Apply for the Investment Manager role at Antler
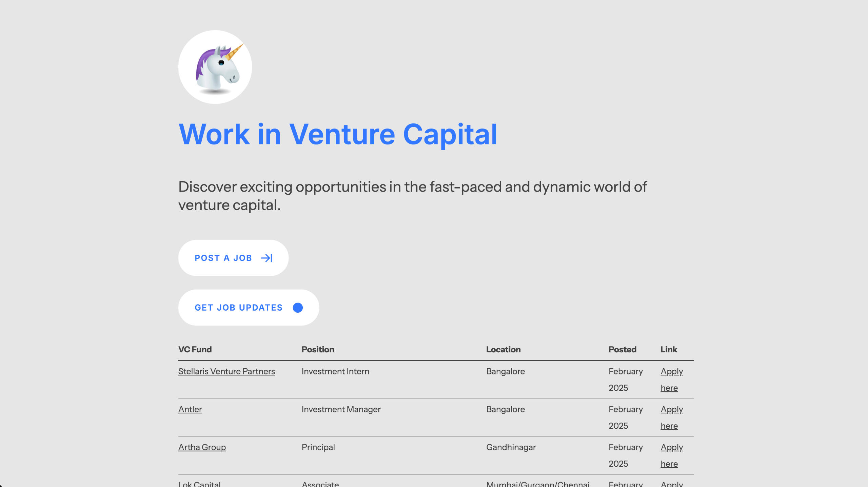 672,417
